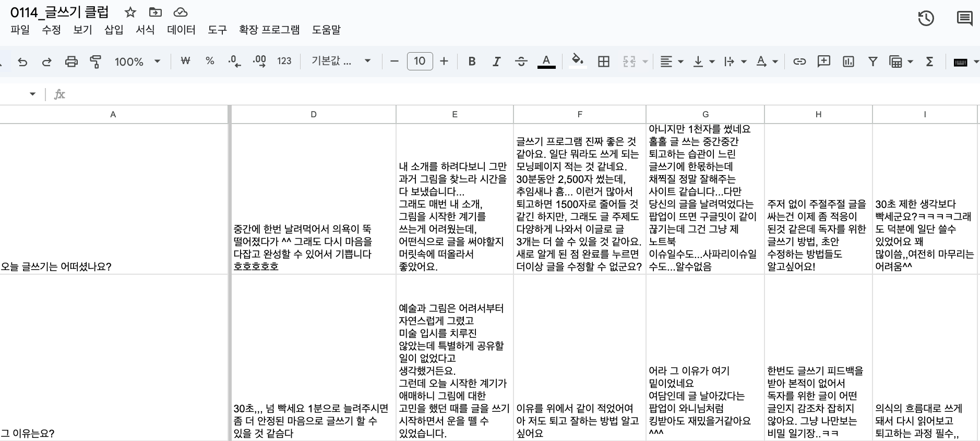
Task: Open the 데이터 menu
Action: (x=181, y=30)
